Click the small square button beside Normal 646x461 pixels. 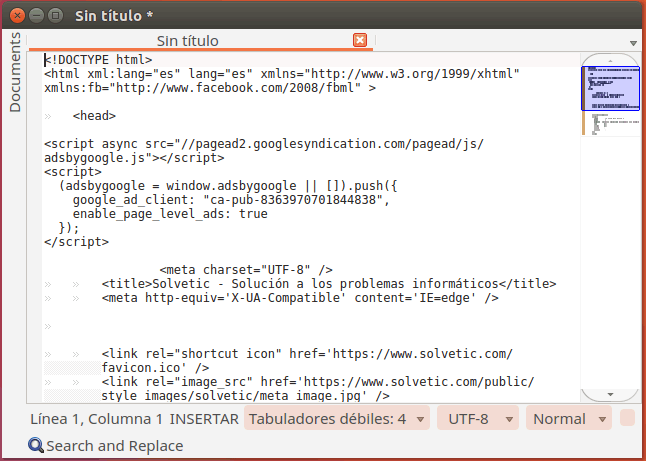627,418
